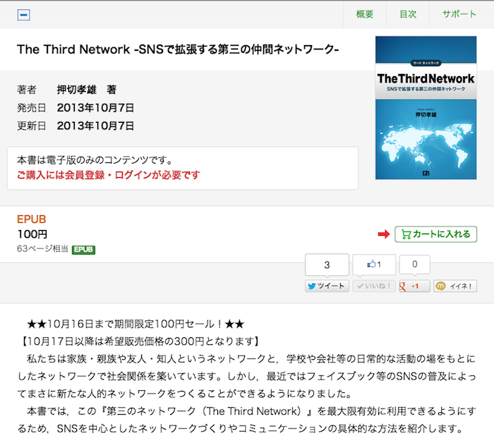The width and height of the screenshot is (494, 448).
Task: Open the サポート tab
Action: tap(459, 14)
